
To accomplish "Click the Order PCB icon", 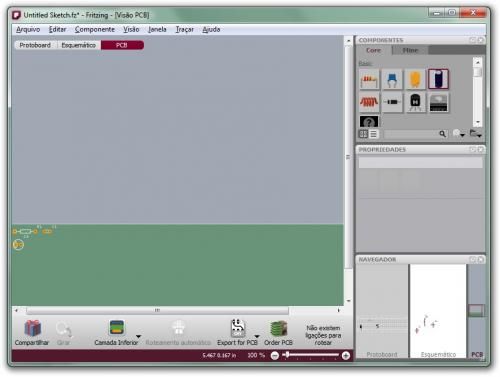I will coord(279,328).
